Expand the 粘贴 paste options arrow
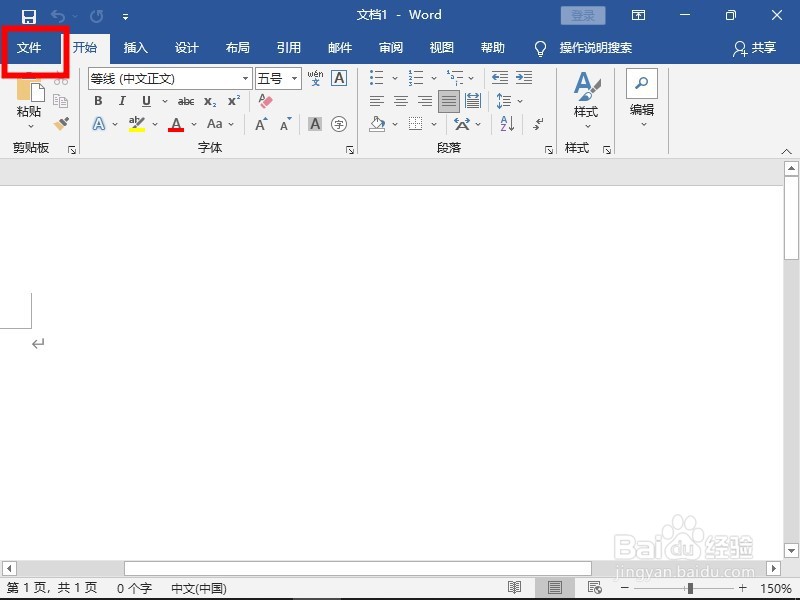This screenshot has height=600, width=800. pos(30,126)
